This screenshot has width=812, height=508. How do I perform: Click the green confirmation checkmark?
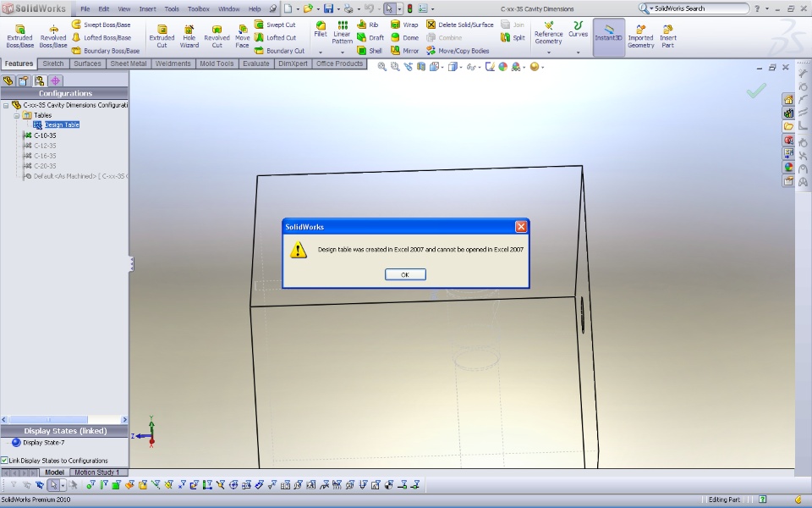pos(756,91)
